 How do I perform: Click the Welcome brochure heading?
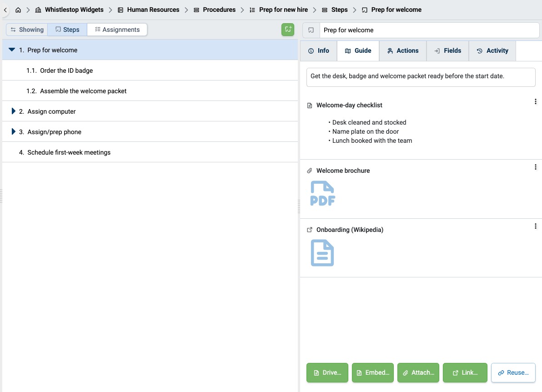point(343,171)
